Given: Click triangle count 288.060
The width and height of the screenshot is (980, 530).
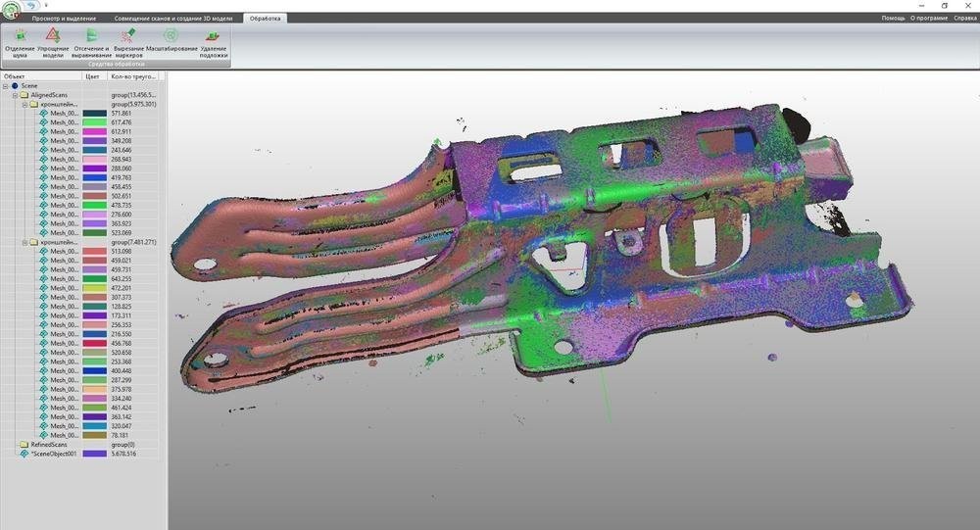Looking at the screenshot, I should [122, 169].
